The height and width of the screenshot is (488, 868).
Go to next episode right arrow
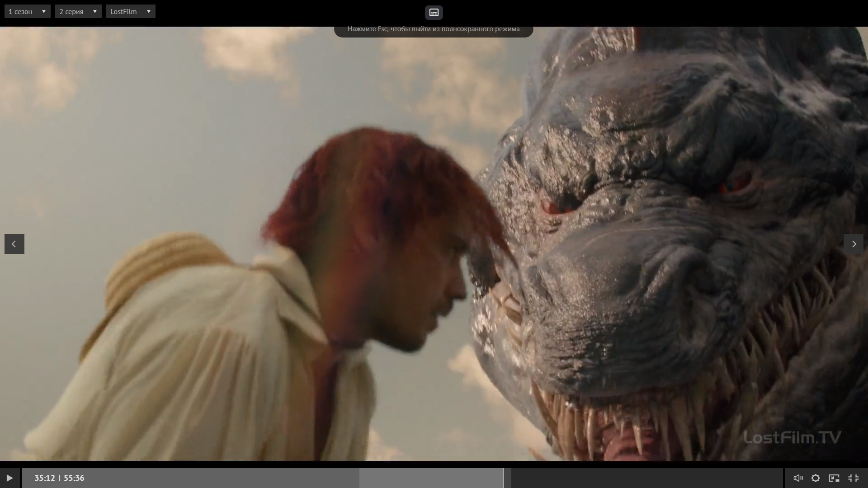click(854, 244)
